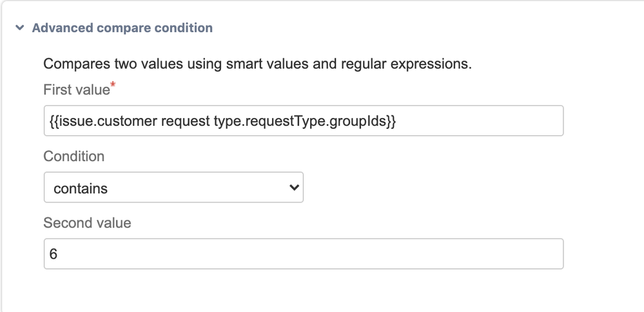Click the word contains in the selector

[81, 189]
